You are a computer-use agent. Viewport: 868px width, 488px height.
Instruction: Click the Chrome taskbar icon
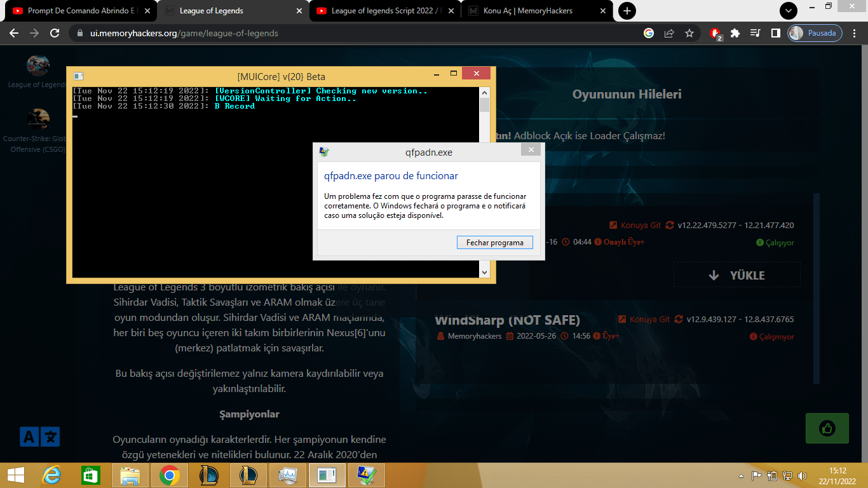170,475
